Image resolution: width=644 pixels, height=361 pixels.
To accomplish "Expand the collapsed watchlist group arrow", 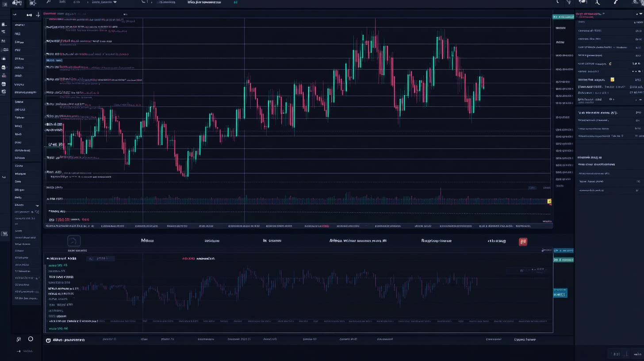I will [37, 205].
